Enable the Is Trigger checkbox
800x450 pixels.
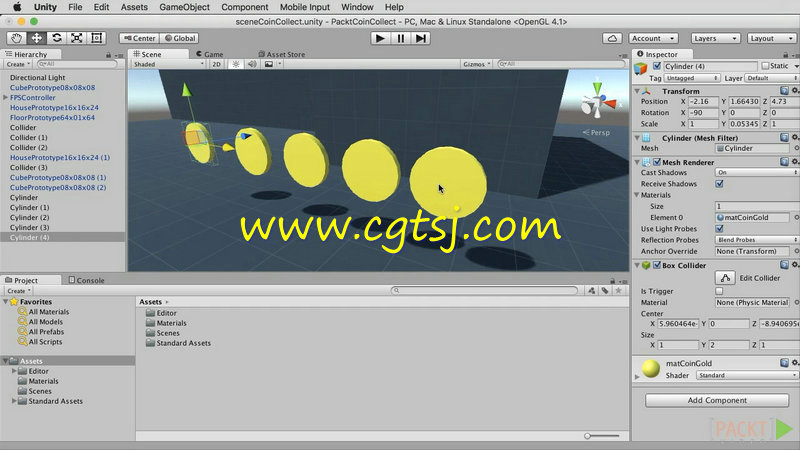719,291
